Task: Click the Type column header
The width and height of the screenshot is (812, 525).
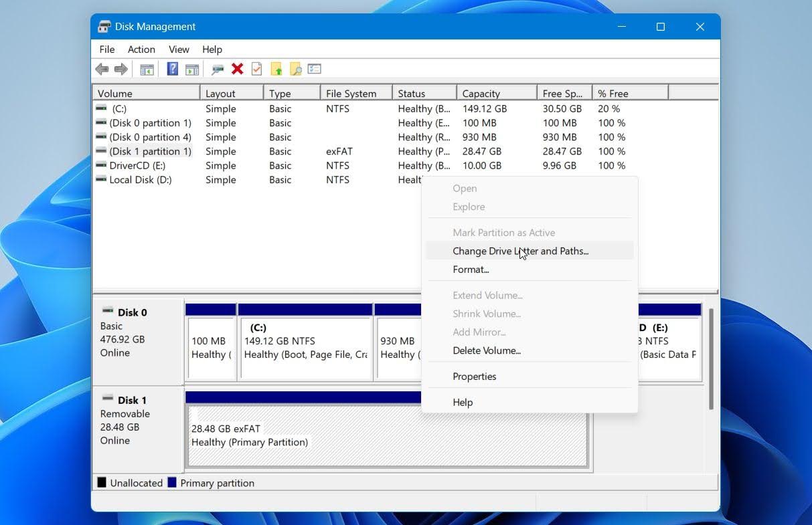Action: coord(292,93)
